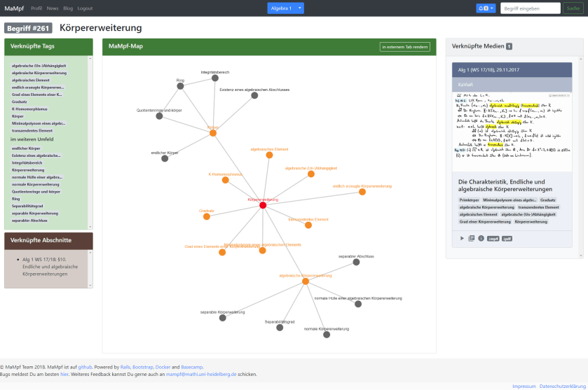Select the Gradsatz tag in Verknüpfte Tags
The image size is (588, 390).
(x=20, y=102)
